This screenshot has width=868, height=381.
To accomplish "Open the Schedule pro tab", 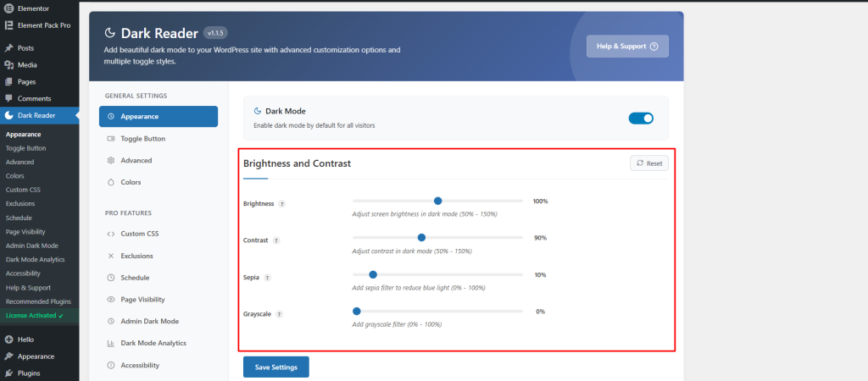I will [x=159, y=278].
